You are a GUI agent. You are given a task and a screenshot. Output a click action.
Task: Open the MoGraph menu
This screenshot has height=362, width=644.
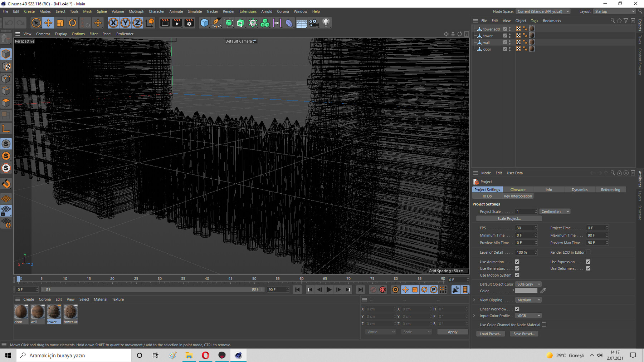point(136,11)
